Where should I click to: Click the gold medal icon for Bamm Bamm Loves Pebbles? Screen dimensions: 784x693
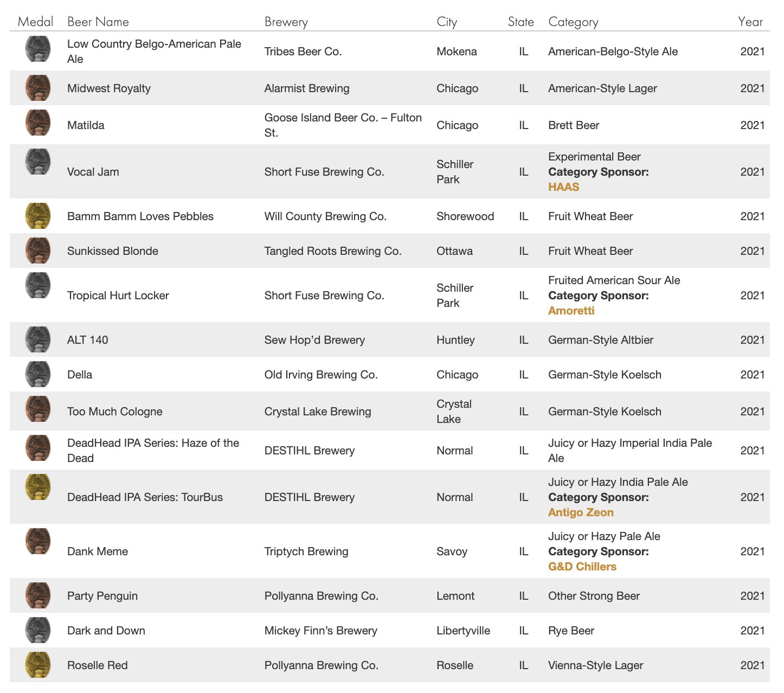click(x=38, y=216)
